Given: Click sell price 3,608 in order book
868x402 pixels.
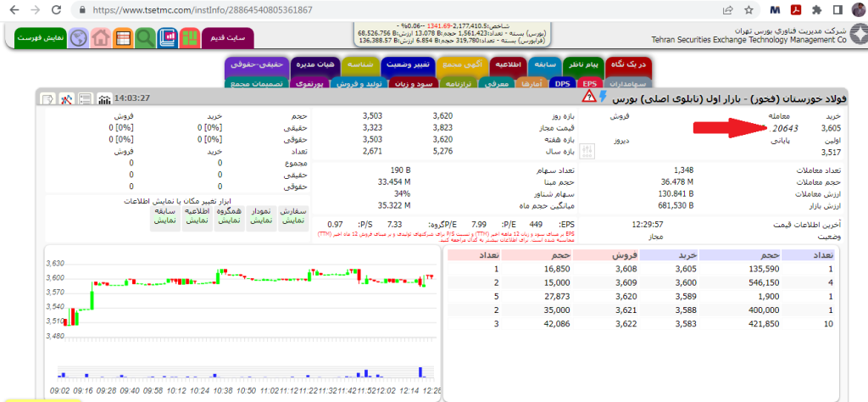Looking at the screenshot, I should point(626,269).
